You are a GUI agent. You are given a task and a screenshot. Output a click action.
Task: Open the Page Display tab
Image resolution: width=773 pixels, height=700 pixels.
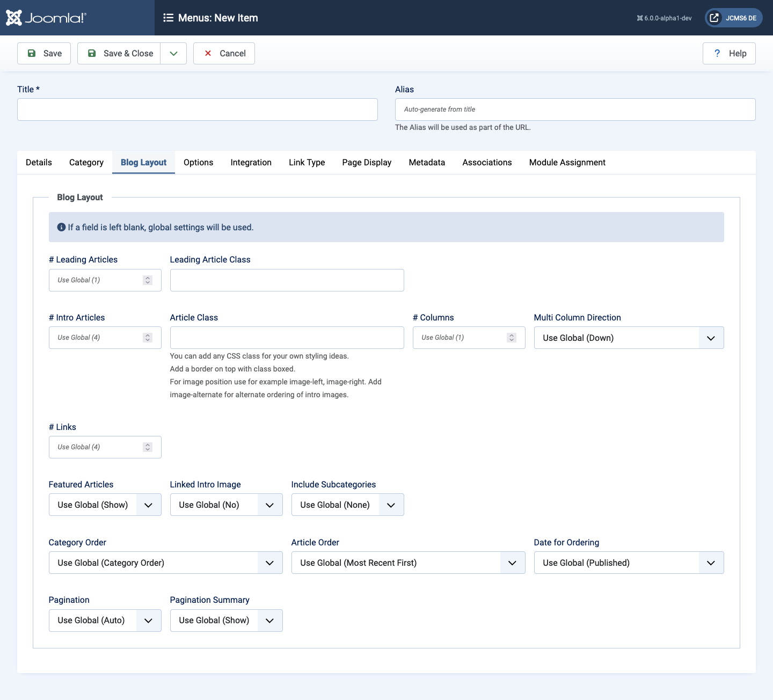pyautogui.click(x=367, y=162)
